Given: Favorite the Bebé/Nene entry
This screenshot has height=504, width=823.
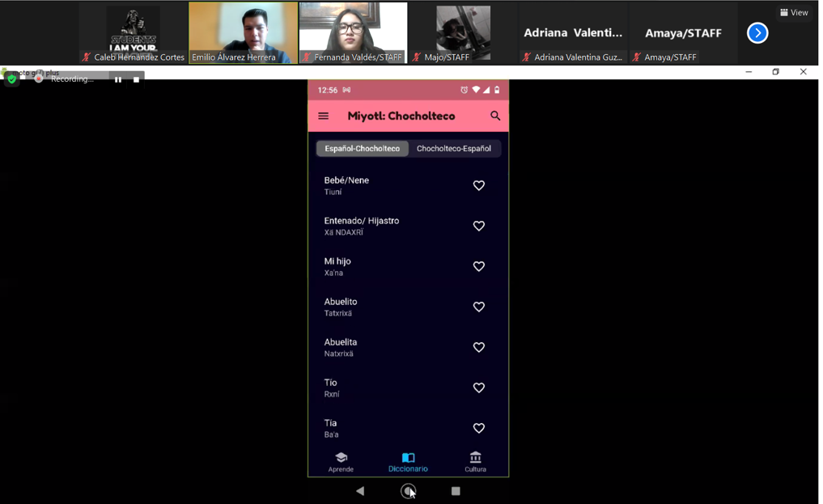Looking at the screenshot, I should (x=479, y=186).
